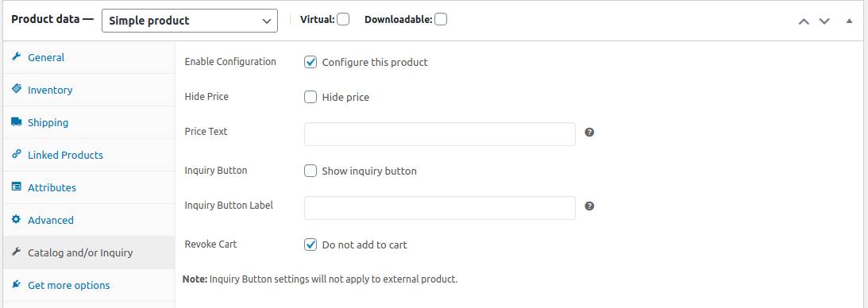Click help icon next to Inquiry Button Label
Image resolution: width=868 pixels, height=308 pixels.
589,206
